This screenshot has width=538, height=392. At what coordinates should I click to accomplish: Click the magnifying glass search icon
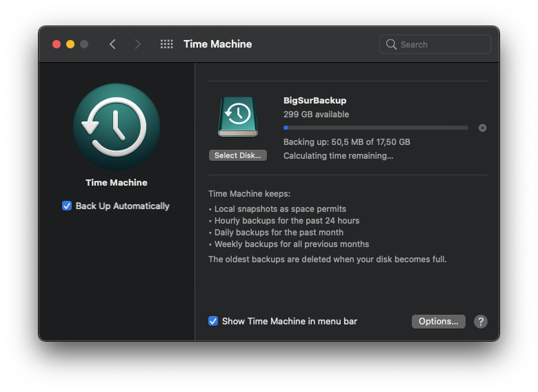(391, 44)
